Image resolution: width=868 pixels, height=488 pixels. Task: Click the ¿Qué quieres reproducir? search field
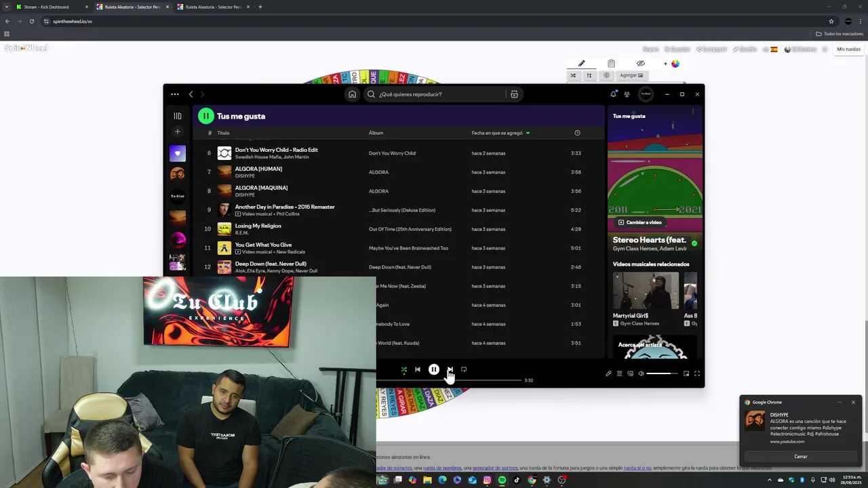tap(435, 94)
